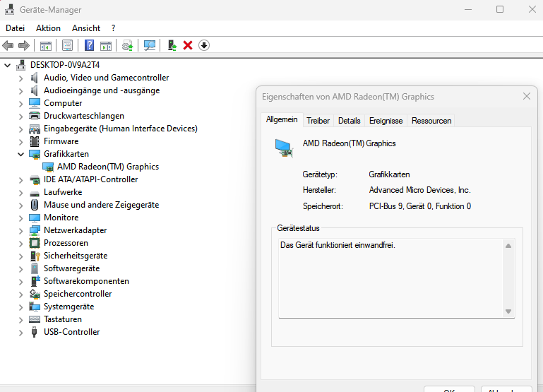Click the Sicherheitsgeräte key icon
The image size is (543, 392).
35,256
